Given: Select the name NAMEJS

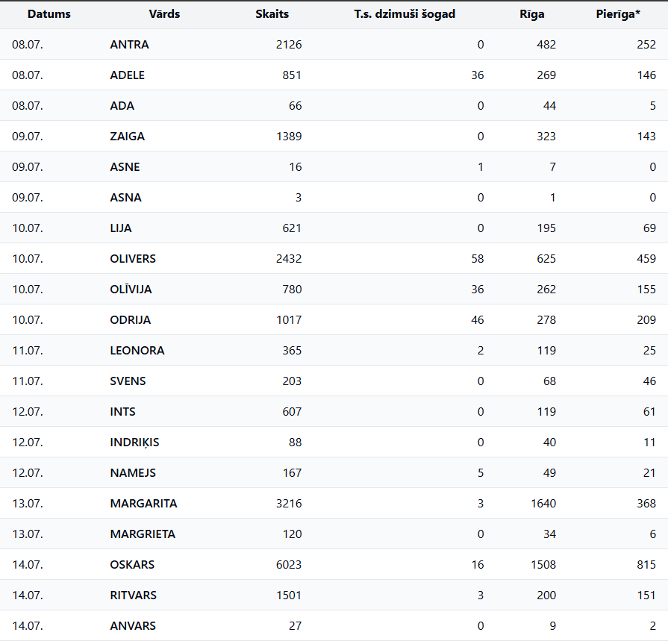Looking at the screenshot, I should tap(133, 473).
